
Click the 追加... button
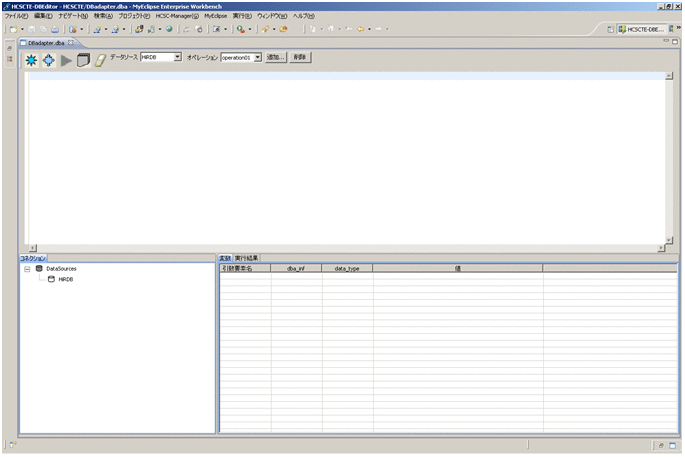[276, 58]
